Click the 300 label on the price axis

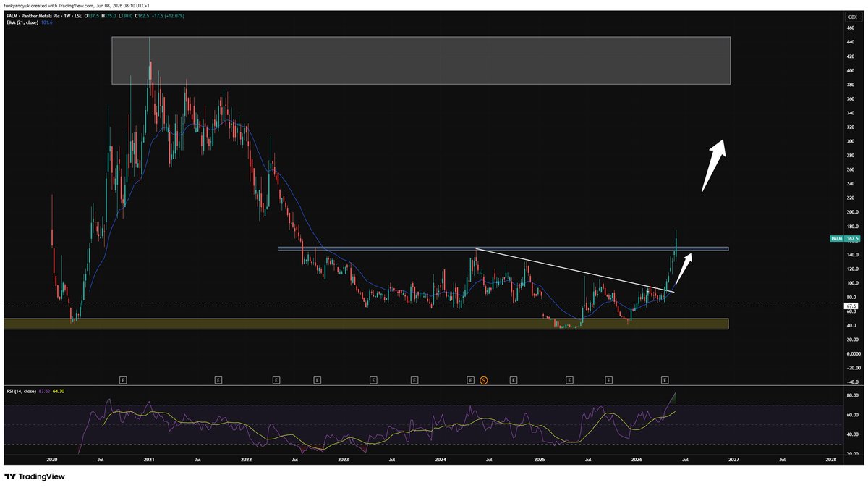click(x=850, y=141)
